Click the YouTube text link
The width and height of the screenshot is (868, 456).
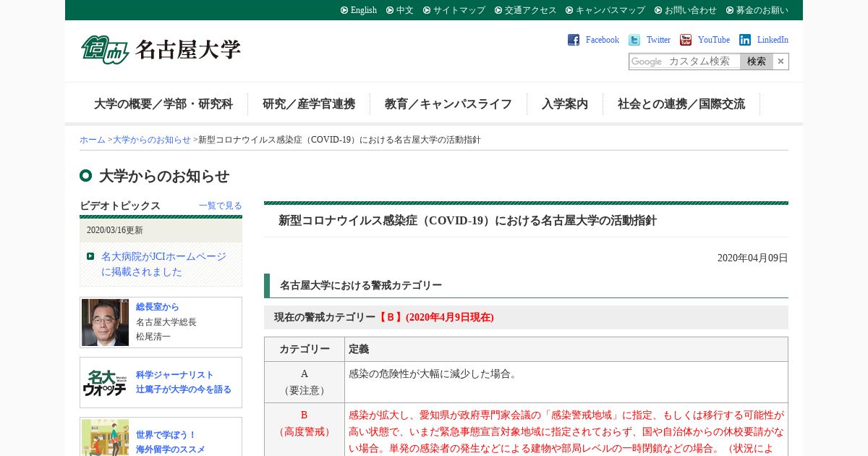714,40
